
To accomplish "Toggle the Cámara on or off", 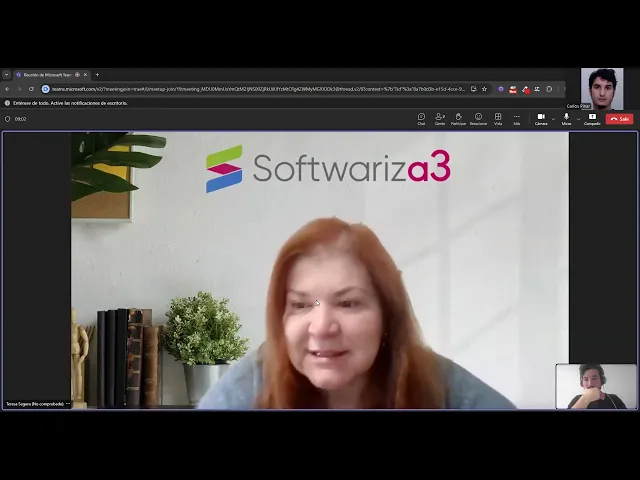I will click(541, 119).
